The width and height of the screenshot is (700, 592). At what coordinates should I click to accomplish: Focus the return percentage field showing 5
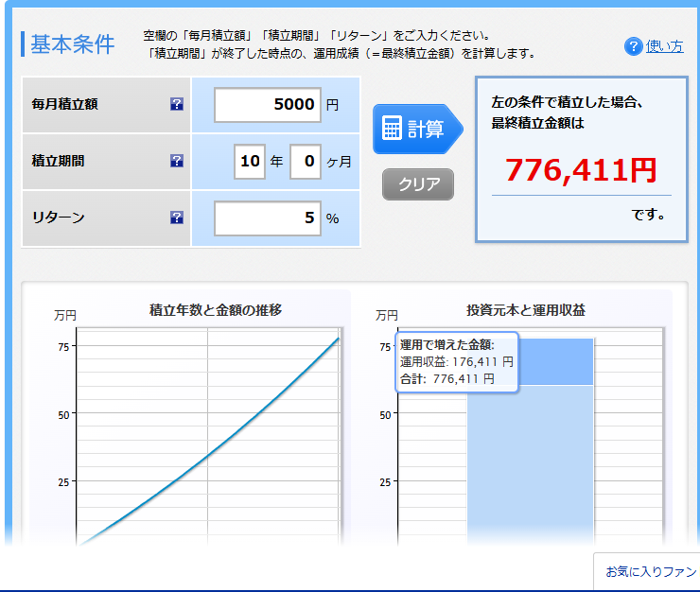tap(268, 218)
